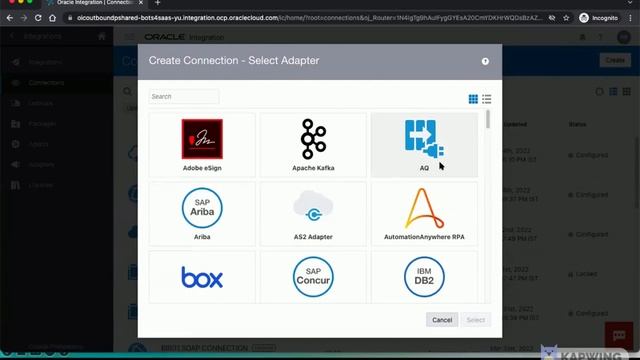Choose the Apache Kafka adapter
The width and height of the screenshot is (640, 360).
click(313, 145)
